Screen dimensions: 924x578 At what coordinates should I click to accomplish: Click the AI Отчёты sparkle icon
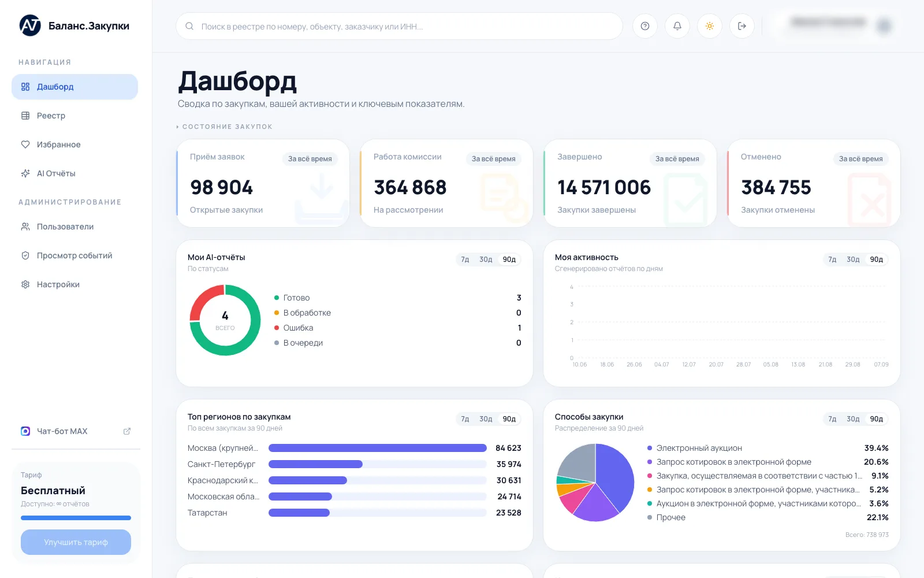pos(25,173)
